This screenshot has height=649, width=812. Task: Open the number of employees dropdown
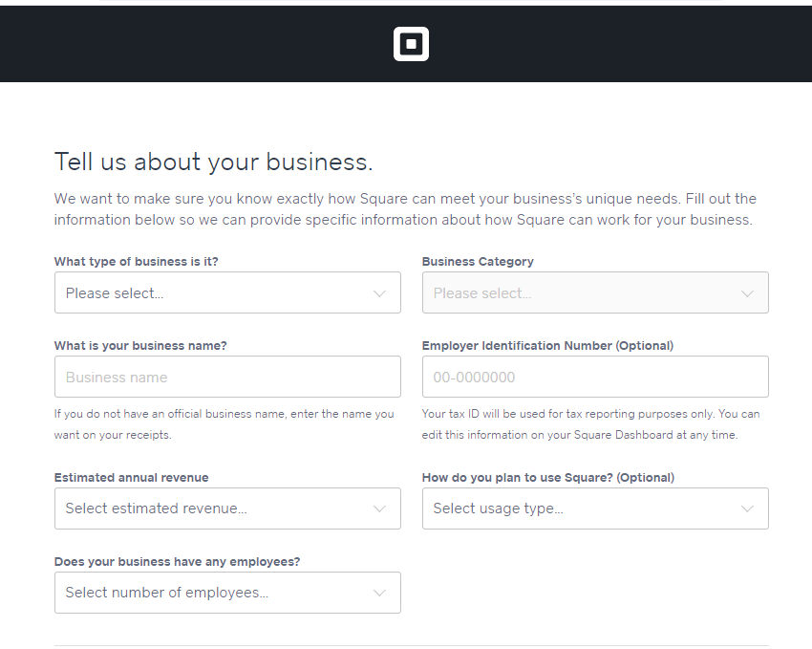click(227, 593)
